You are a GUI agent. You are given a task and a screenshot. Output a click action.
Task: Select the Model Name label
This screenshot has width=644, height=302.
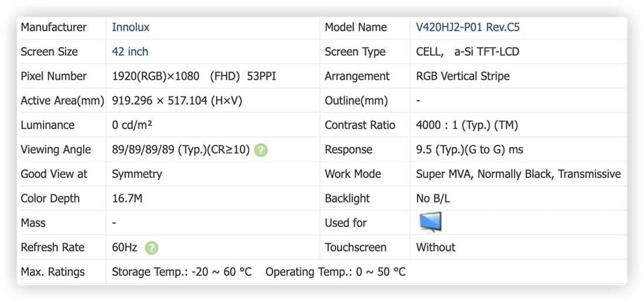coord(356,28)
